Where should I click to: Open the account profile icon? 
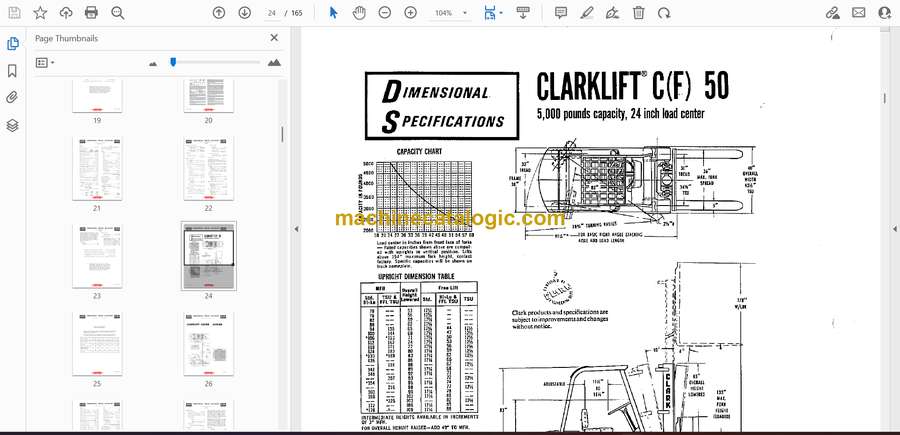click(885, 13)
